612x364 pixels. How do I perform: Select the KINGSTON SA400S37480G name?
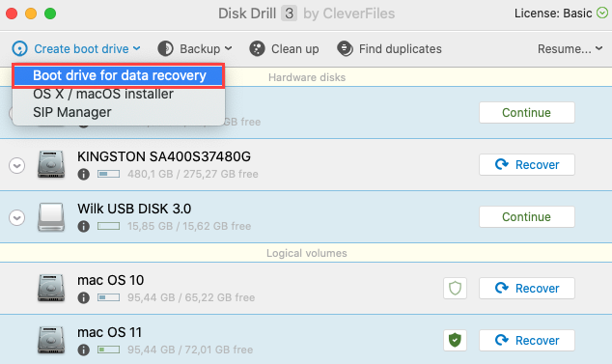(x=164, y=156)
